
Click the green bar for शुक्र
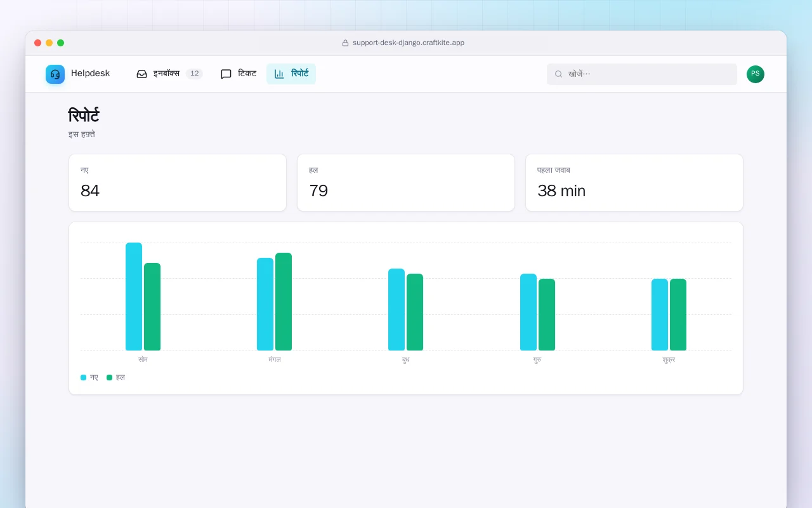click(x=678, y=315)
